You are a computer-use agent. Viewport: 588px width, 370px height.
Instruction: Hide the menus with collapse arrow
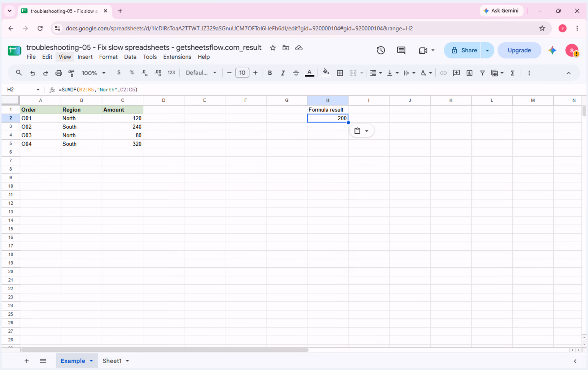pyautogui.click(x=568, y=73)
